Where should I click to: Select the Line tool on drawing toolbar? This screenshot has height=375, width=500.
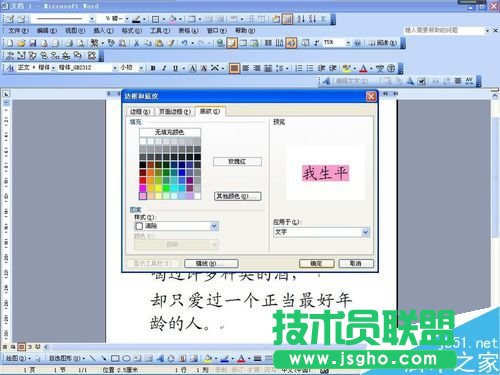(x=92, y=359)
